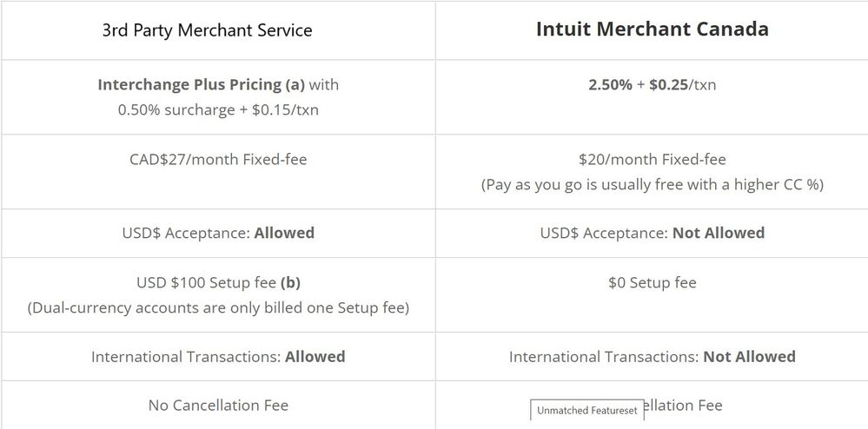Viewport: 868px width, 429px height.
Task: Click the "Intuit Merchant Canada" column header
Action: click(x=652, y=30)
